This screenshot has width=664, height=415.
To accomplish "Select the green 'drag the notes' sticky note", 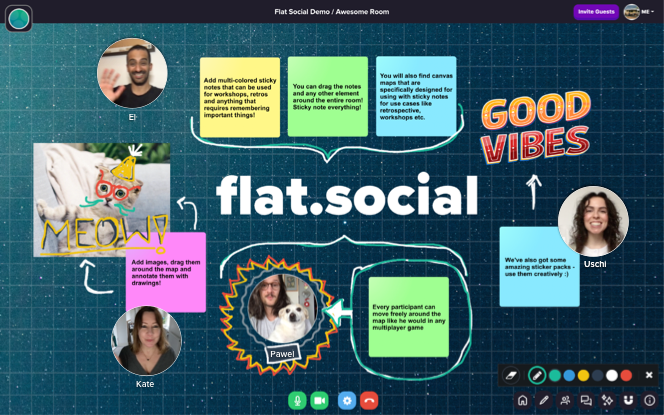I will pos(328,97).
